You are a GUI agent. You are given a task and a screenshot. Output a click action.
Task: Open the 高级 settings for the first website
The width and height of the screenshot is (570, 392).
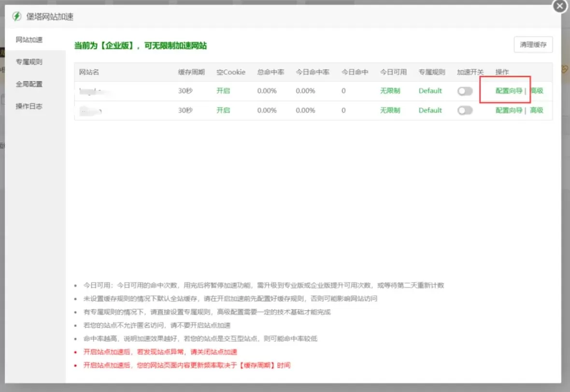click(537, 91)
